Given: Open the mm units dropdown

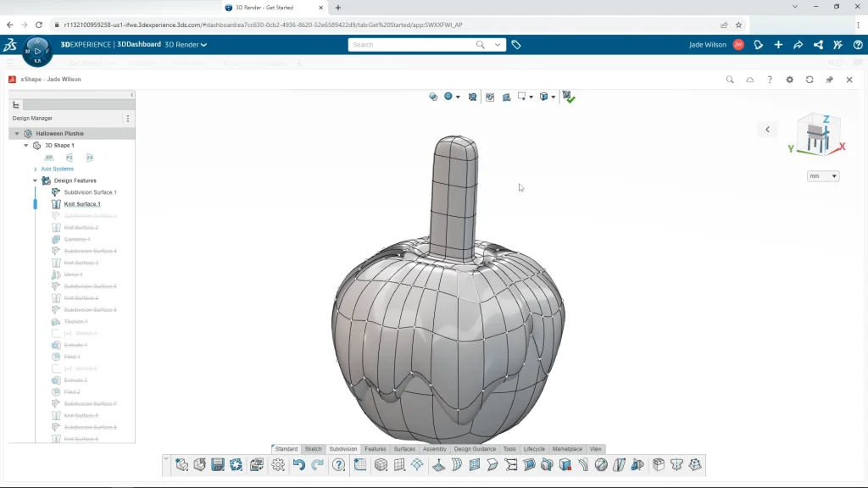Looking at the screenshot, I should point(822,176).
